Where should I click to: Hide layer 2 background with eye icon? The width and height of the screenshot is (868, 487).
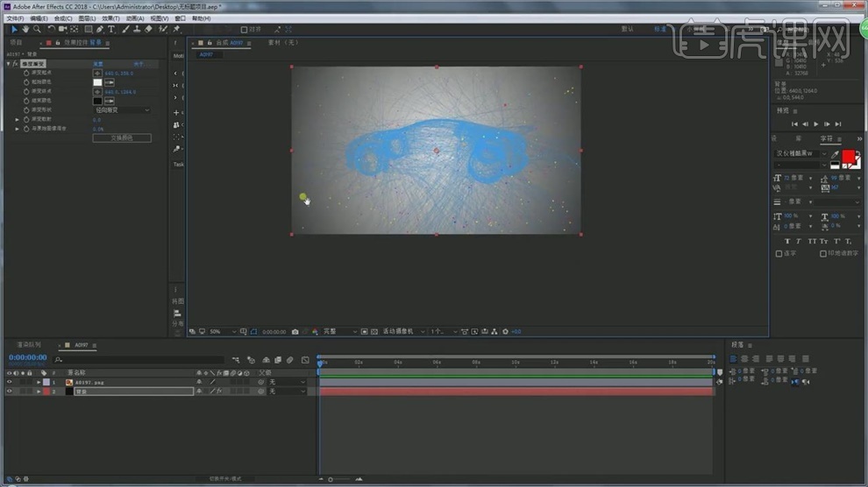[9, 392]
